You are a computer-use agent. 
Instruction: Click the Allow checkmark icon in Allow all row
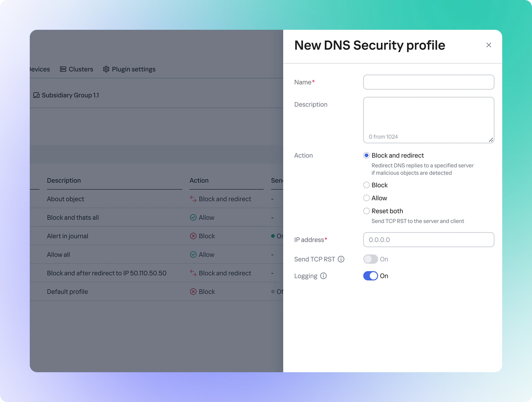pyautogui.click(x=193, y=255)
